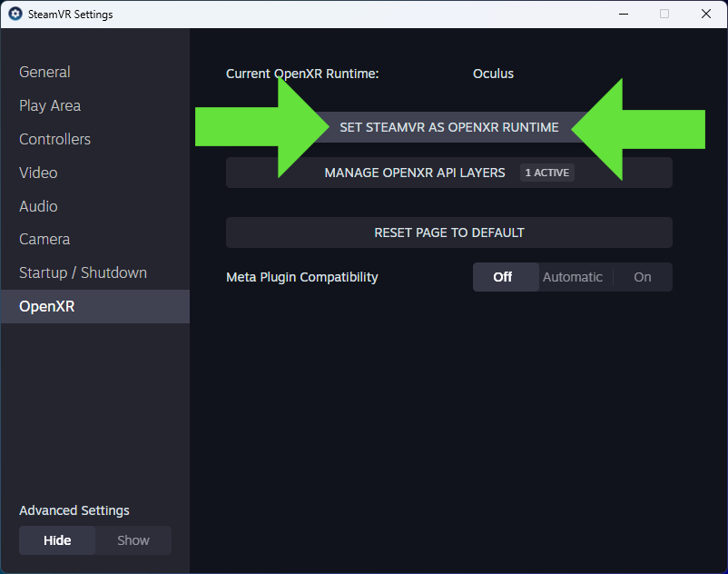Show Advanced Settings
728x574 pixels.
[133, 540]
